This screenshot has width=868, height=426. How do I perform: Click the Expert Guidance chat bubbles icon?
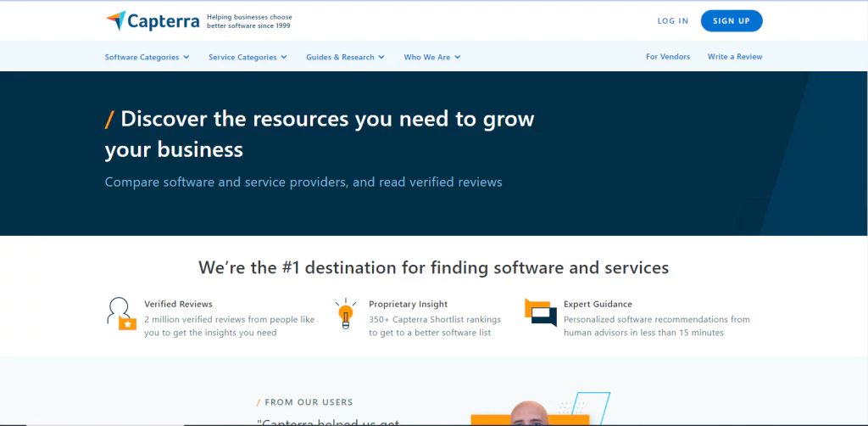tap(541, 312)
